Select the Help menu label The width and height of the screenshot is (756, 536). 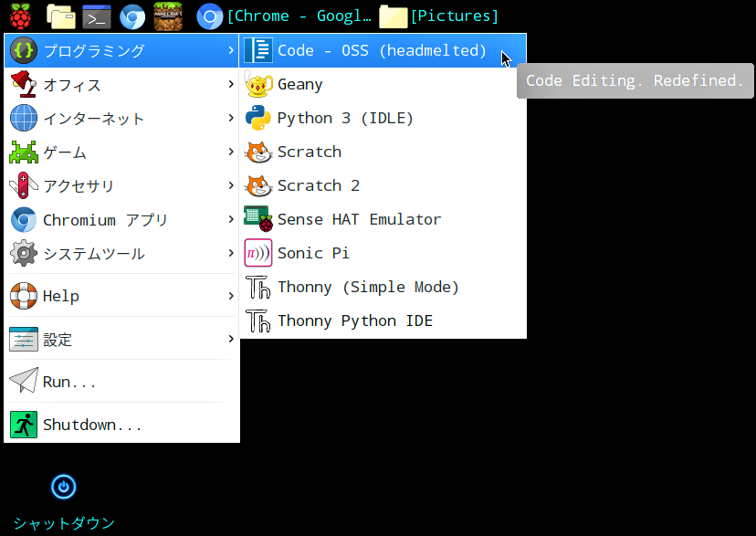click(x=61, y=296)
